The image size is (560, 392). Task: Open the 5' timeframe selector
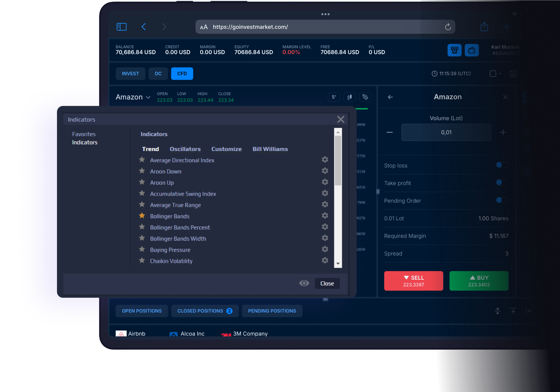click(334, 97)
